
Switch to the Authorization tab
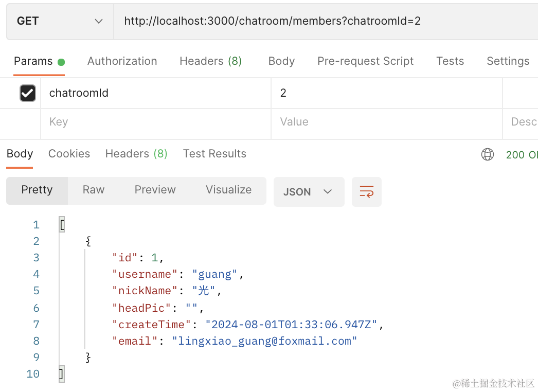point(122,61)
